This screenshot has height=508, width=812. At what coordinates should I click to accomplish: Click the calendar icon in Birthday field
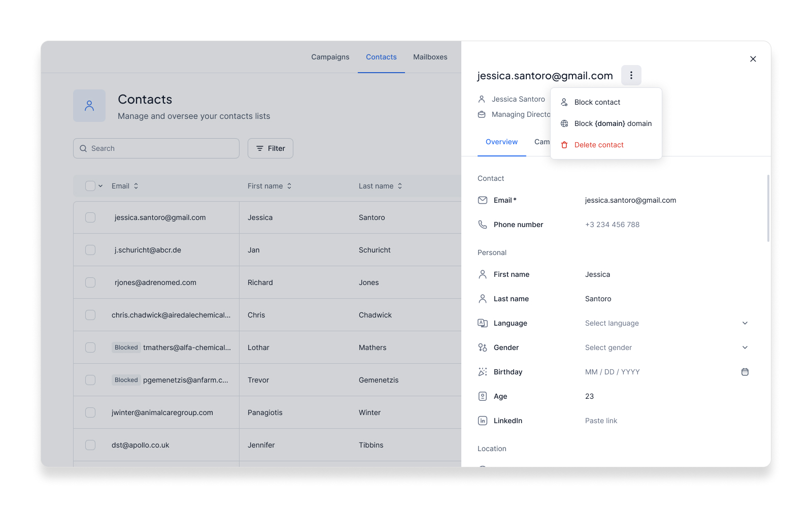click(745, 372)
